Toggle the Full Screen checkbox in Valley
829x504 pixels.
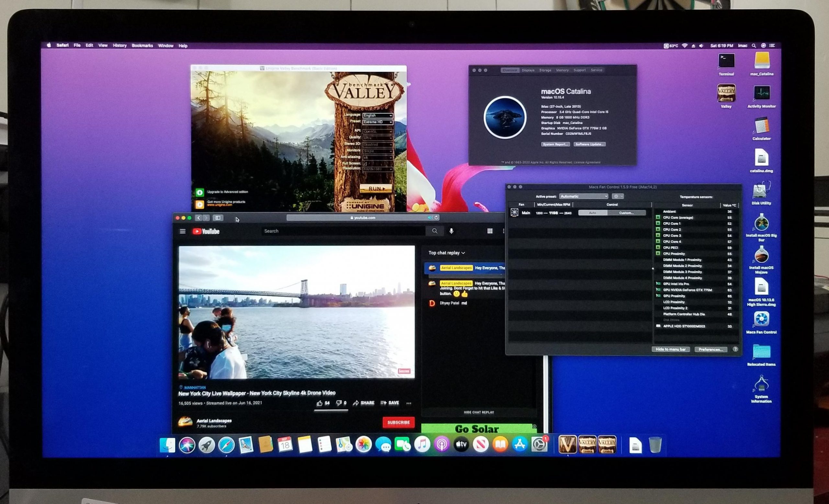pyautogui.click(x=365, y=163)
